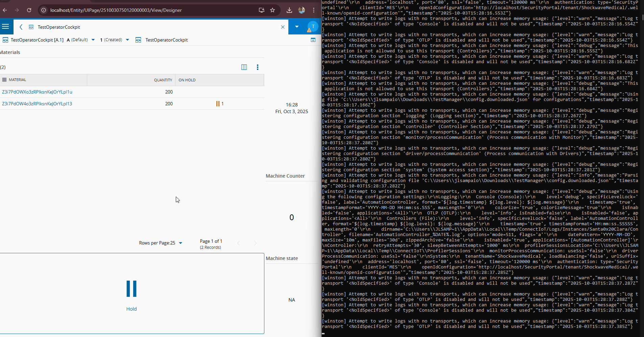Bookmark this page with the star icon
This screenshot has width=644, height=337.
pyautogui.click(x=272, y=10)
